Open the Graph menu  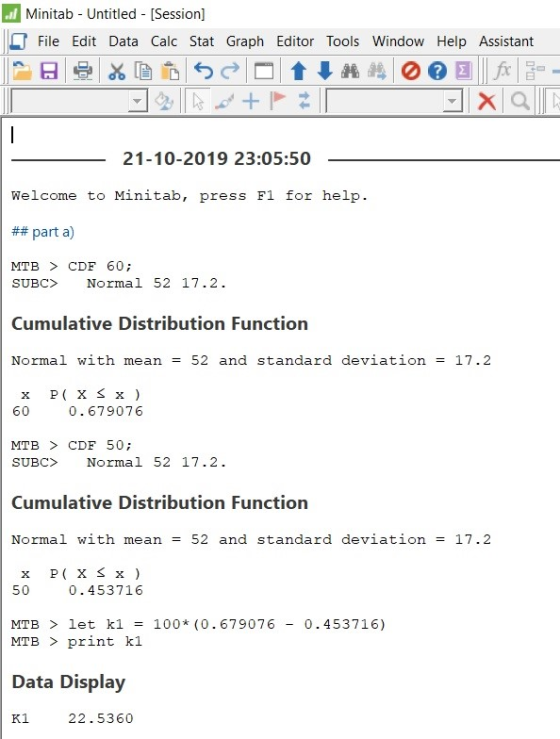click(245, 41)
